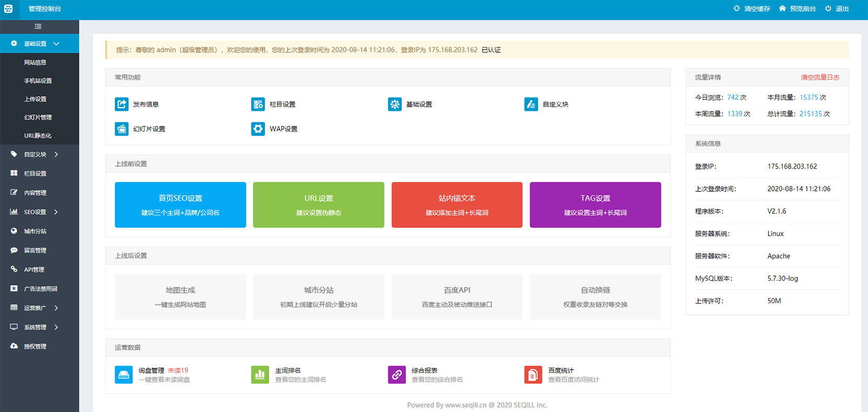This screenshot has width=868, height=412.
Task: Click the table icon beside 运营推广
Action: click(x=14, y=307)
